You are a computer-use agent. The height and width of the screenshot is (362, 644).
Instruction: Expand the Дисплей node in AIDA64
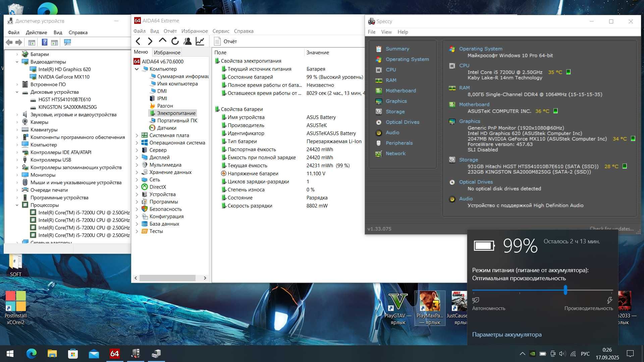pos(137,158)
